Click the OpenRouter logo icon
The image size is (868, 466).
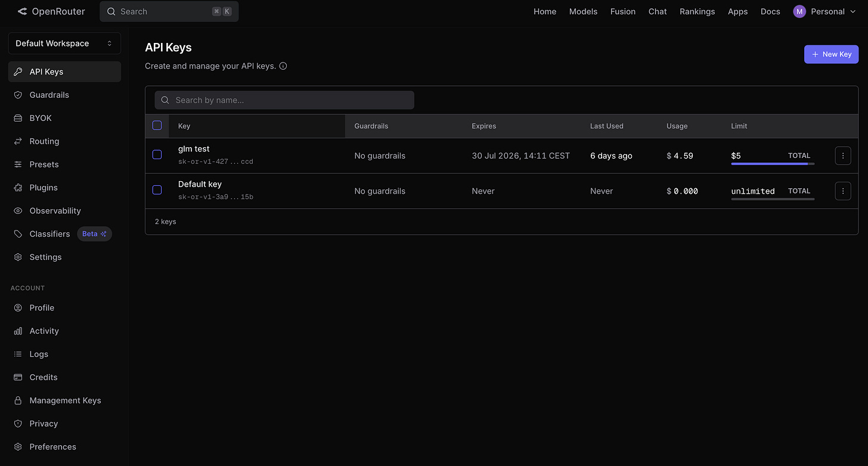click(x=23, y=11)
